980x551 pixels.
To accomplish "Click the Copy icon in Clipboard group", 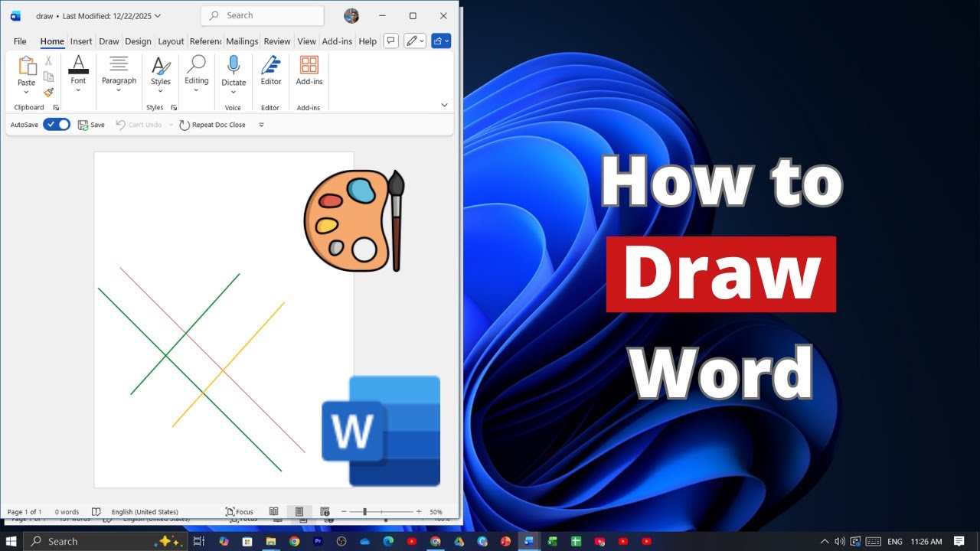I will coord(48,77).
